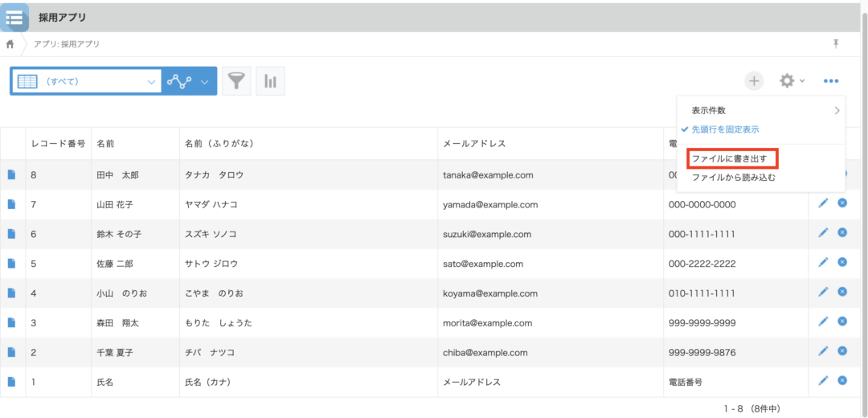868x418 pixels.
Task: Delete record 5 using the x icon
Action: pos(842,262)
